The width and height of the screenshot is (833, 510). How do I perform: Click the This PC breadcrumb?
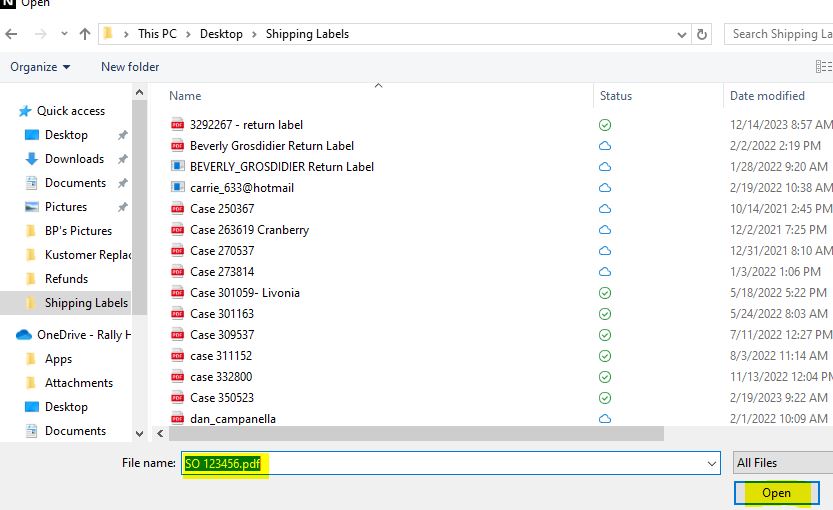click(x=157, y=34)
